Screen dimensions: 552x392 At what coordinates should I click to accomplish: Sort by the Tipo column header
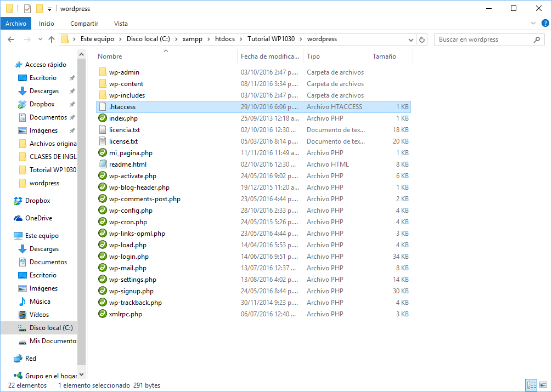(336, 56)
